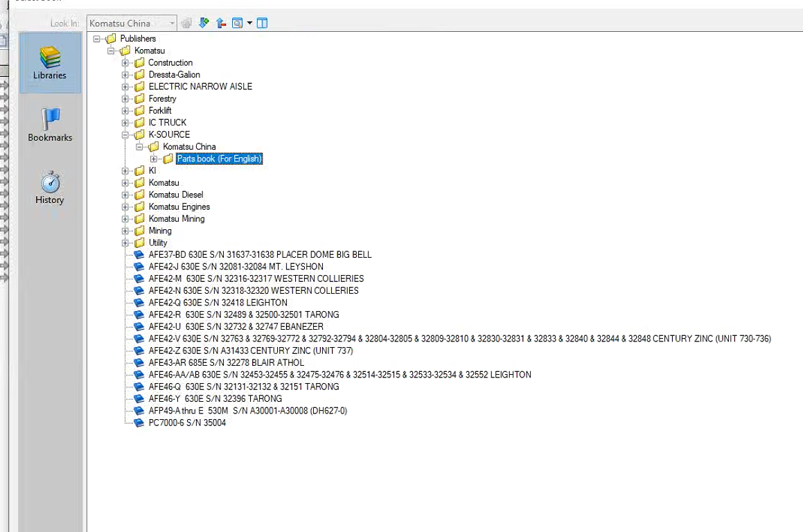Click the book icon for PC7000-6 S/N 35004
This screenshot has height=532, width=803.
139,423
